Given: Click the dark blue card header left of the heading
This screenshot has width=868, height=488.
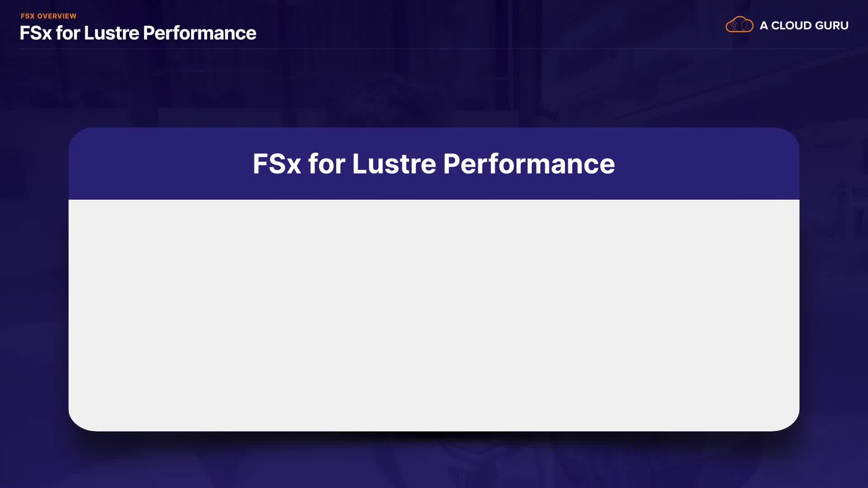Looking at the screenshot, I should [158, 164].
